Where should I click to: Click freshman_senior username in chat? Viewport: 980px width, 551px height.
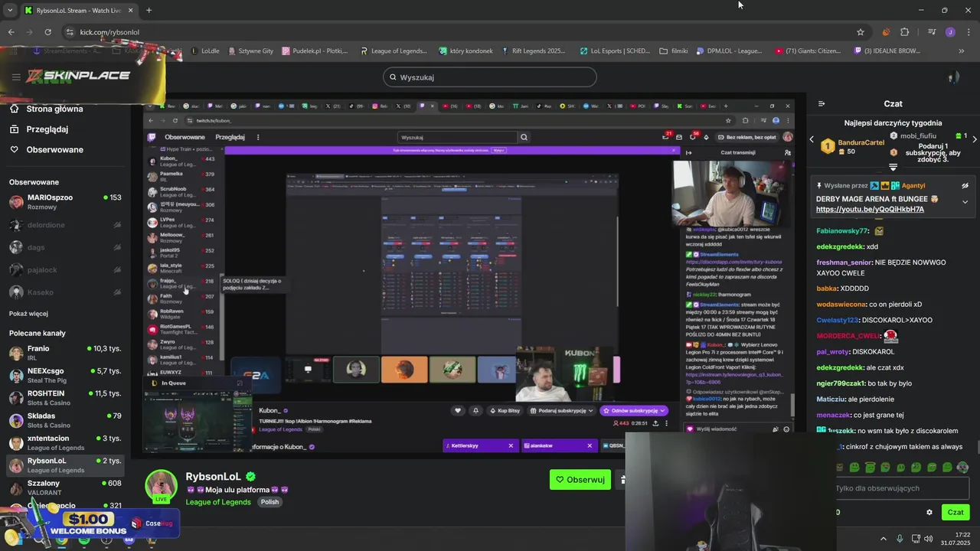[844, 262]
